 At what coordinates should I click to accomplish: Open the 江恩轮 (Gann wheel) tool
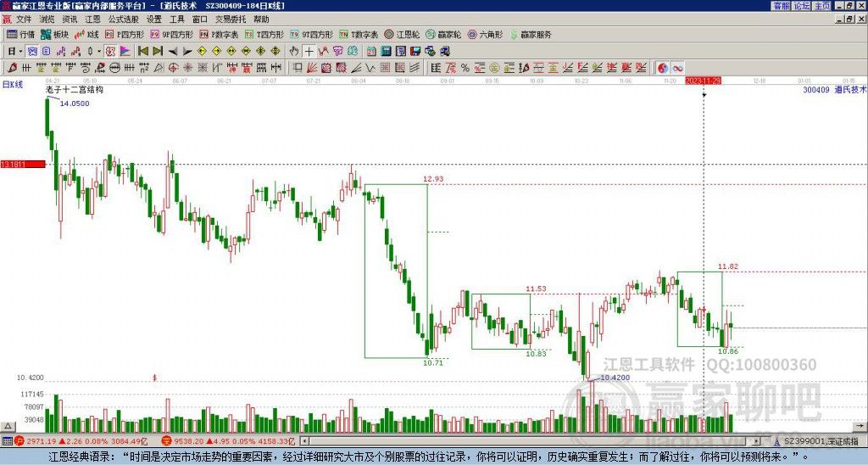(x=403, y=35)
